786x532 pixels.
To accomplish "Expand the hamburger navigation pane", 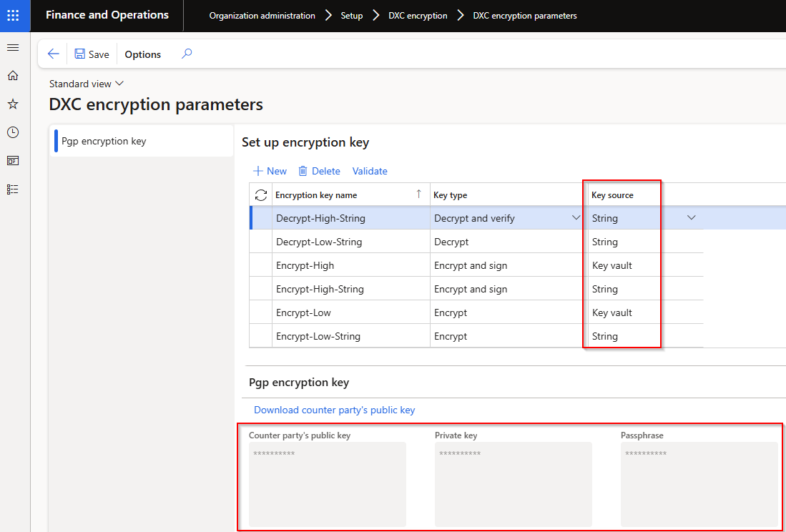I will (x=12, y=47).
